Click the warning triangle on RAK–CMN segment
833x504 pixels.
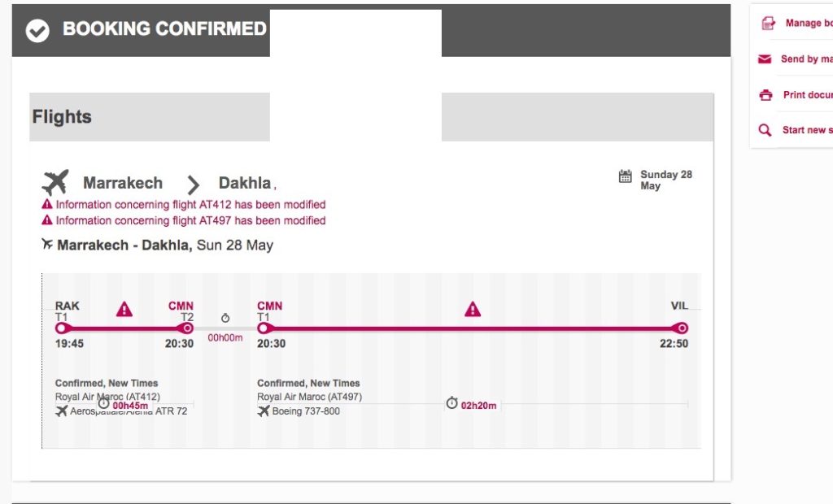(124, 309)
